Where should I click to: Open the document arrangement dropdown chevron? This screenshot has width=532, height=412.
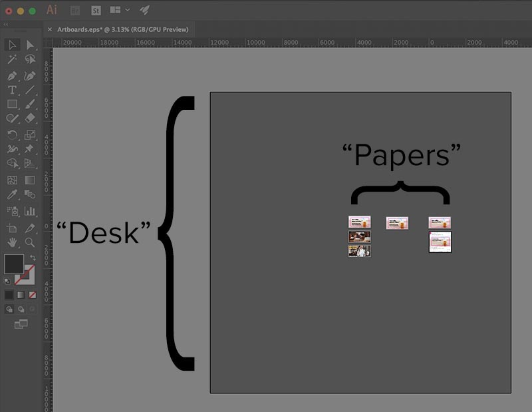coord(127,10)
